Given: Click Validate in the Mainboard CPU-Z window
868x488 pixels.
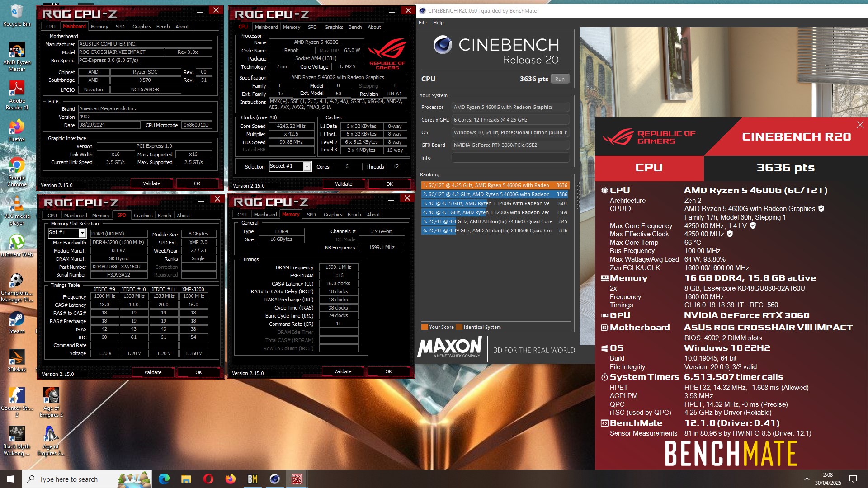Looking at the screenshot, I should click(x=151, y=183).
